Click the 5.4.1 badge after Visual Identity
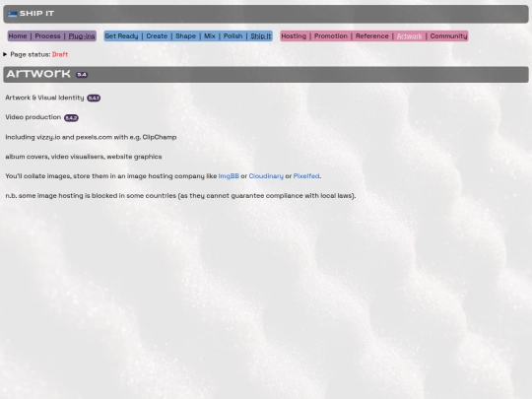The width and height of the screenshot is (532, 399). click(94, 99)
